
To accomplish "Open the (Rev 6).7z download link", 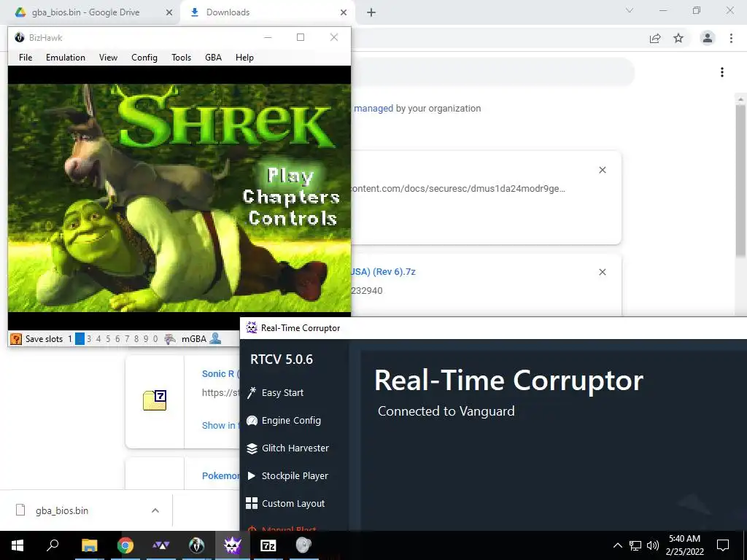I will pyautogui.click(x=384, y=272).
